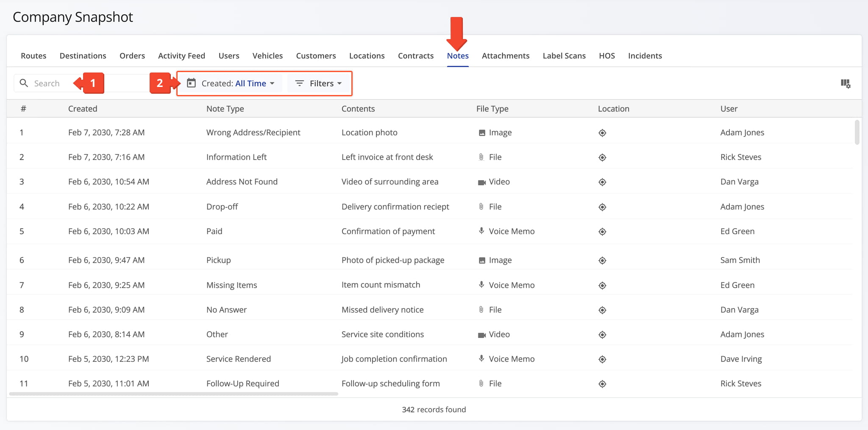Click the search magnifier icon
The height and width of the screenshot is (430, 868).
(24, 83)
